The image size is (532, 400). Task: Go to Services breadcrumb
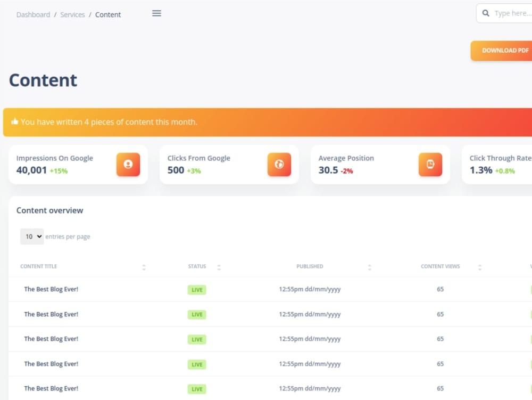(x=72, y=14)
